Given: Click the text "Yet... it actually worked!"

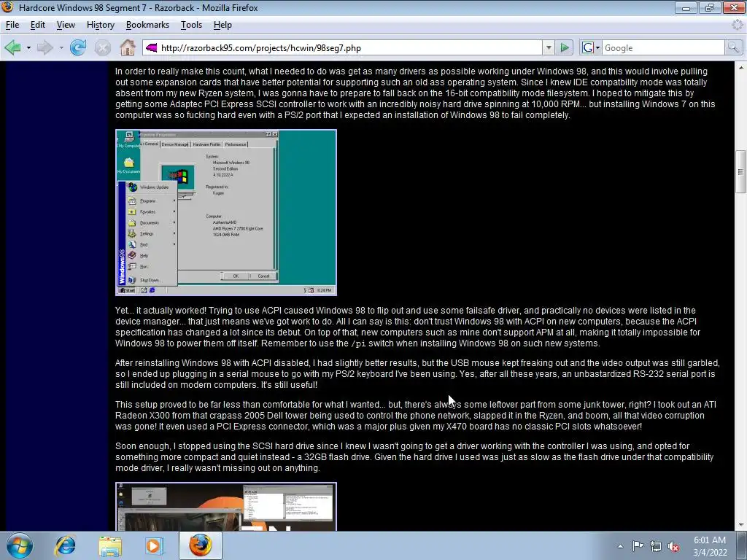Looking at the screenshot, I should 160,311.
